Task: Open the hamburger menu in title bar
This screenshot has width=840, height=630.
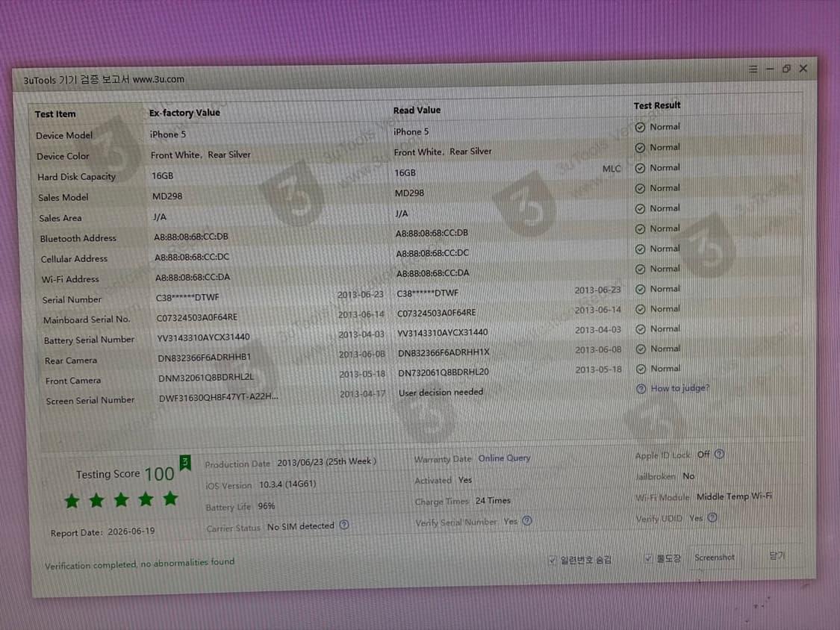Action: tap(753, 69)
